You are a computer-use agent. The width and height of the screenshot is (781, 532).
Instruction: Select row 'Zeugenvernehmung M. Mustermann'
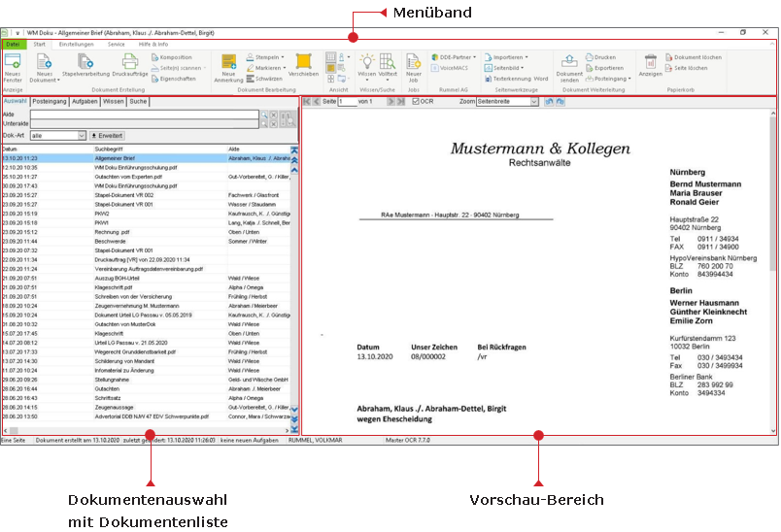point(147,306)
